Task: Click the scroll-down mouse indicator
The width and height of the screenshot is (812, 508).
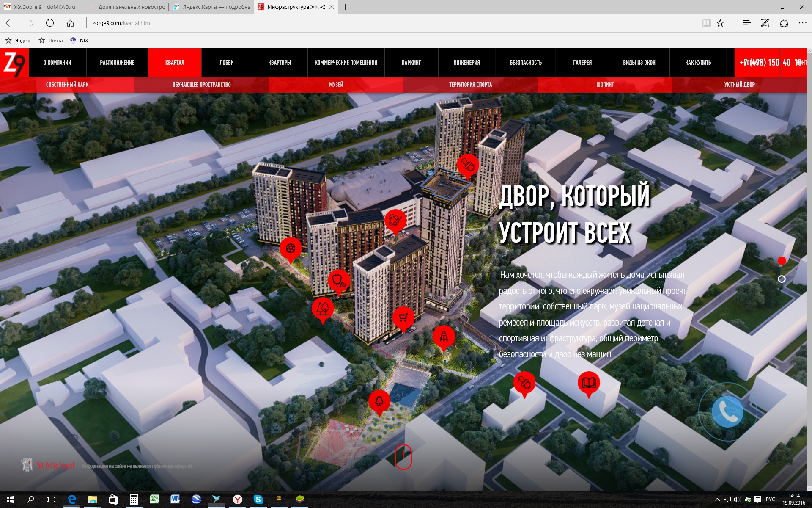Action: (403, 457)
